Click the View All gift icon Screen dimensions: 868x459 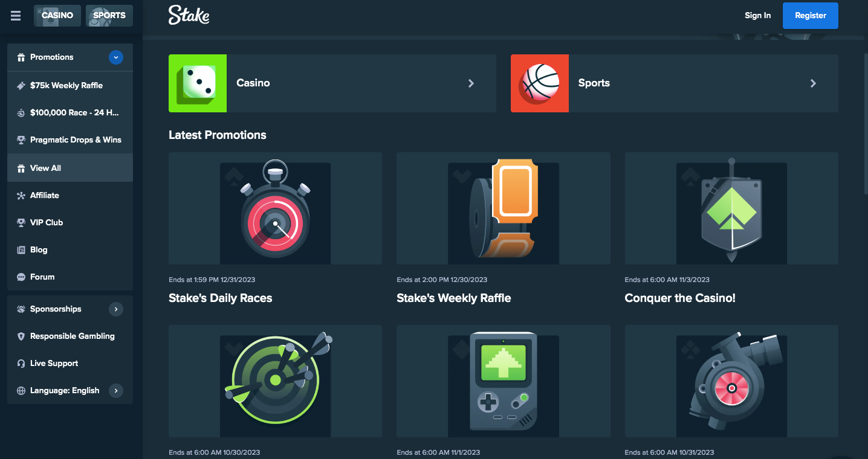pos(21,169)
